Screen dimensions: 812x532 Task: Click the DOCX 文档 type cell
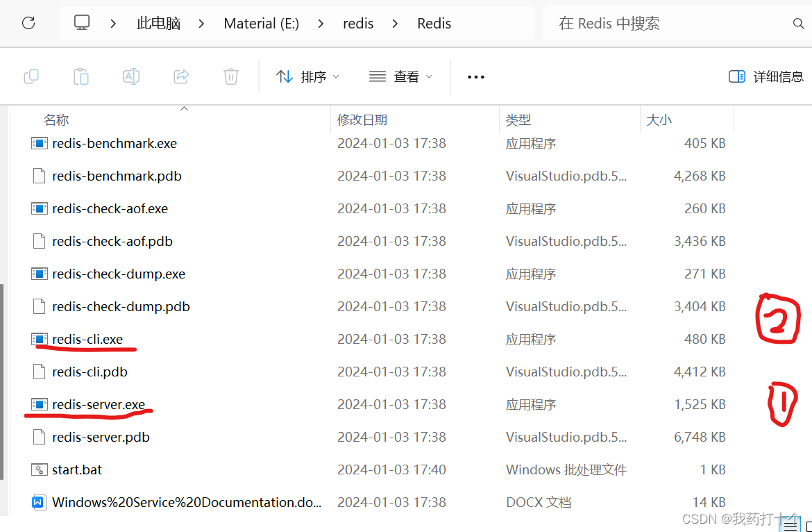[539, 502]
